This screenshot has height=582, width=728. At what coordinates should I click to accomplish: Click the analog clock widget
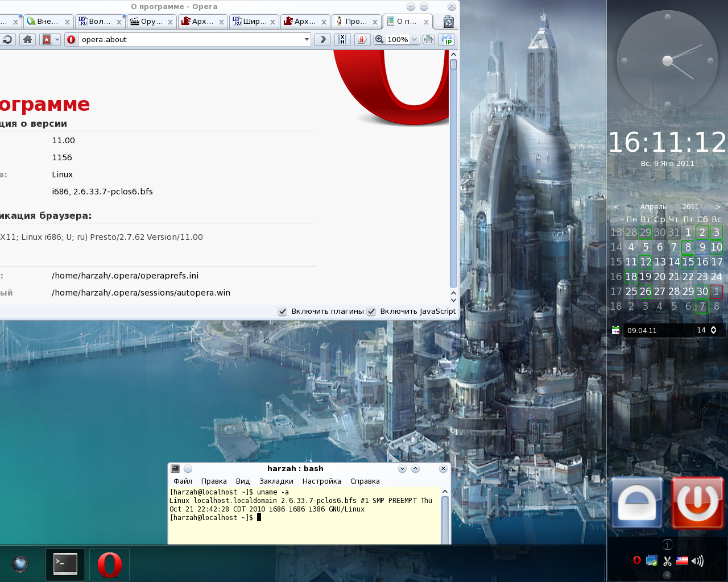click(667, 61)
